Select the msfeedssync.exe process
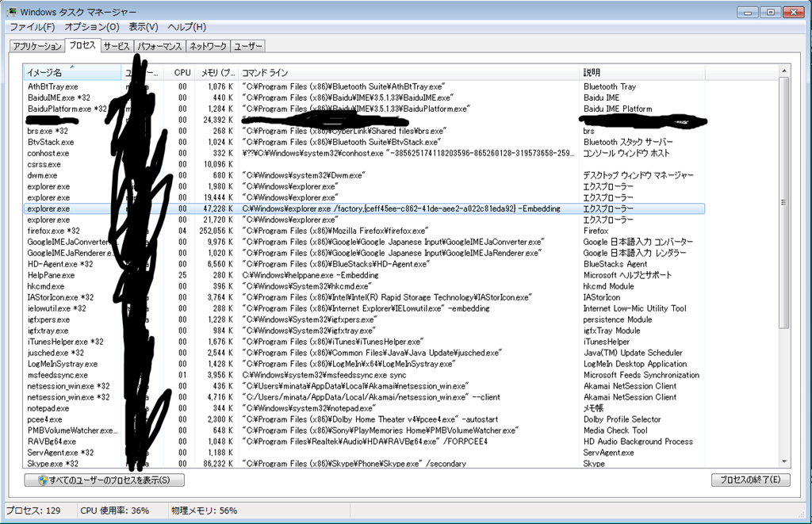This screenshot has height=524, width=812. tap(364, 375)
